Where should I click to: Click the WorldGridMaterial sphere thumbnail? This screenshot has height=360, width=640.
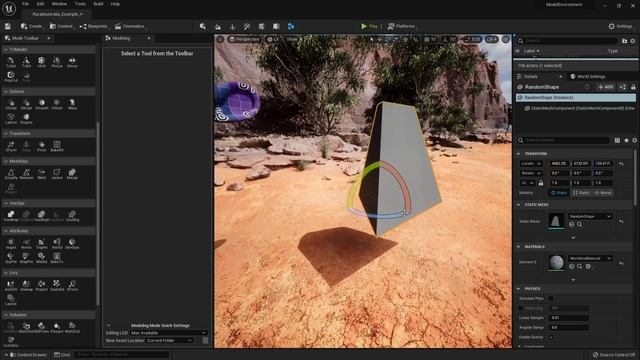pos(556,263)
